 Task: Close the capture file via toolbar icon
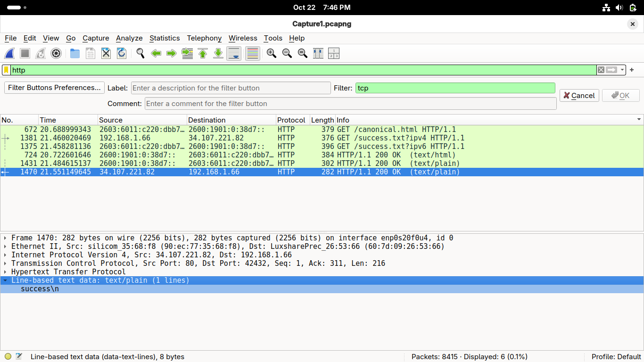(x=106, y=54)
